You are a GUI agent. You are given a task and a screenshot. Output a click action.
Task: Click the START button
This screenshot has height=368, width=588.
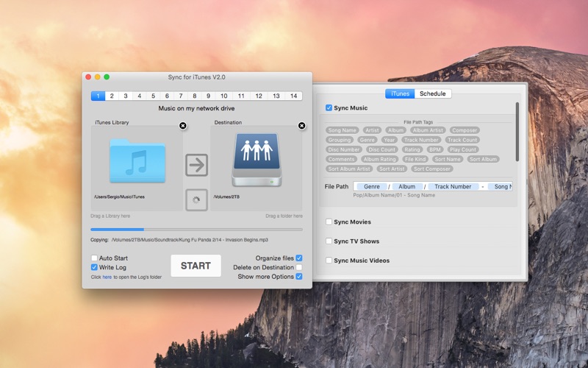[196, 266]
